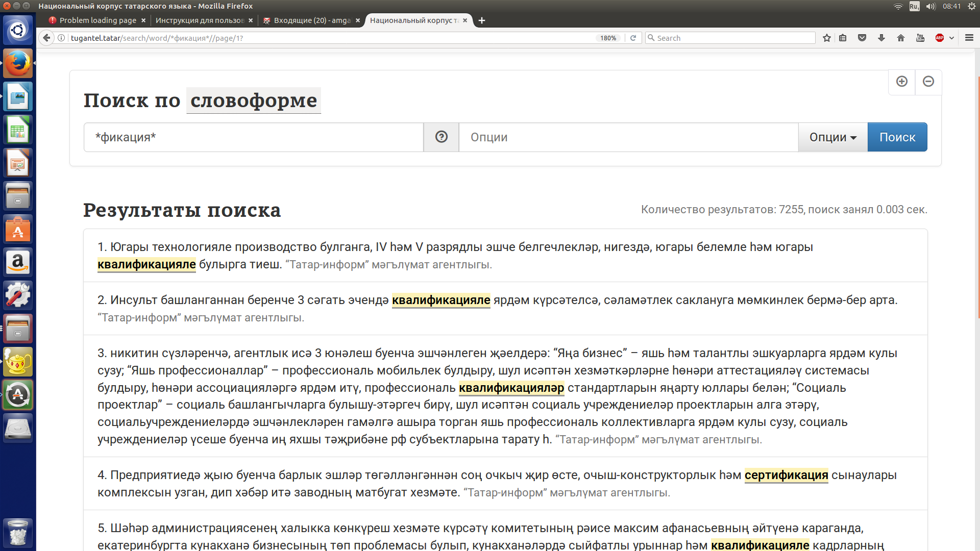Save page to Pocket icon
Image resolution: width=980 pixels, height=551 pixels.
tap(862, 38)
